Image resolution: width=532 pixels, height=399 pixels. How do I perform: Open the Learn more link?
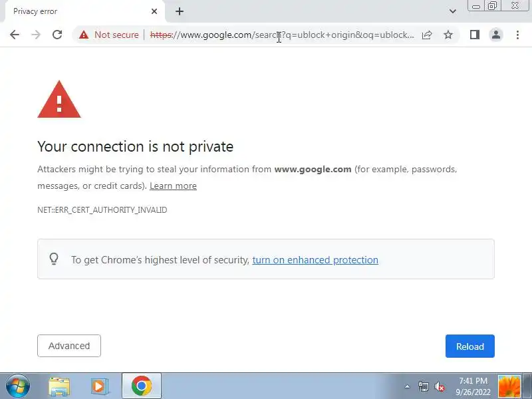tap(173, 186)
